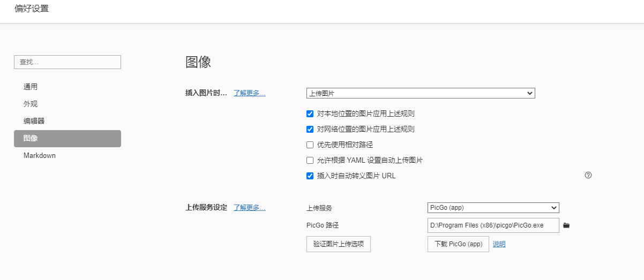Open the 上传图片 insert action dropdown
644x280 pixels.
pyautogui.click(x=421, y=93)
